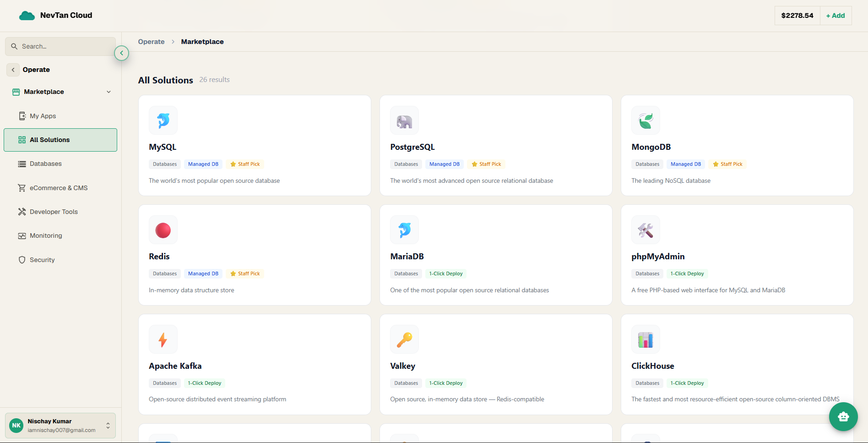Open My Apps in the sidebar

tap(60, 116)
